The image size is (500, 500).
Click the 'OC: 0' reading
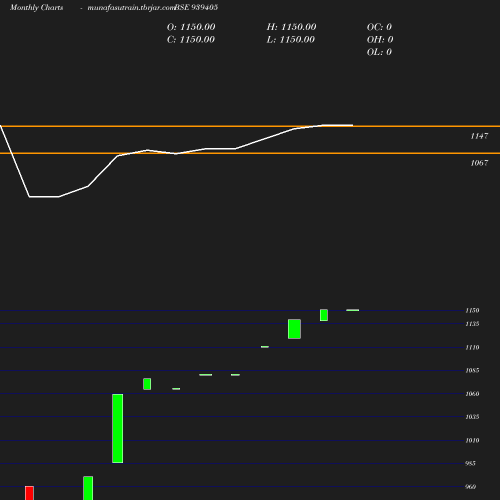[x=379, y=27]
